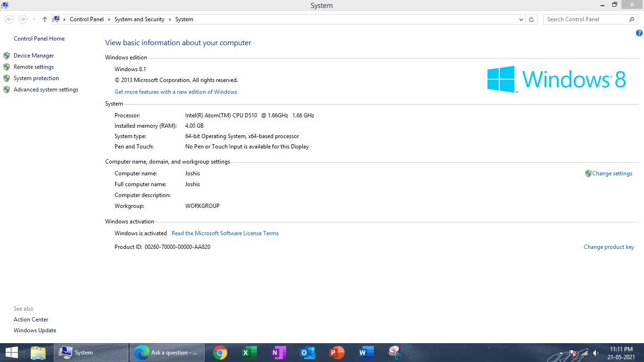Image resolution: width=644 pixels, height=362 pixels.
Task: Open Outlook from the taskbar
Action: coord(308,352)
